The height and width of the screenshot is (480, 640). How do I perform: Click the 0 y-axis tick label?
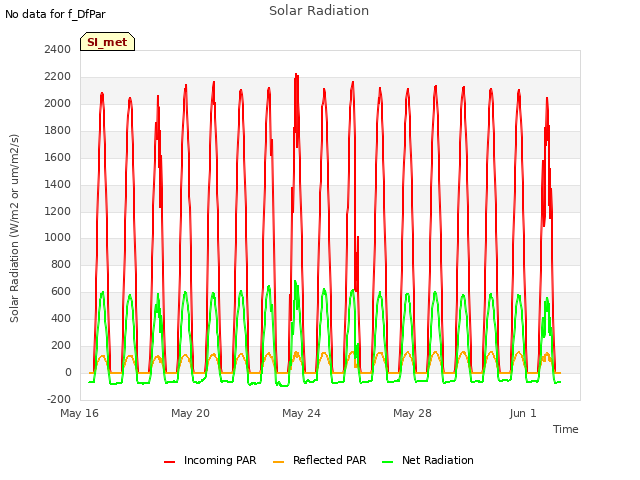(68, 372)
